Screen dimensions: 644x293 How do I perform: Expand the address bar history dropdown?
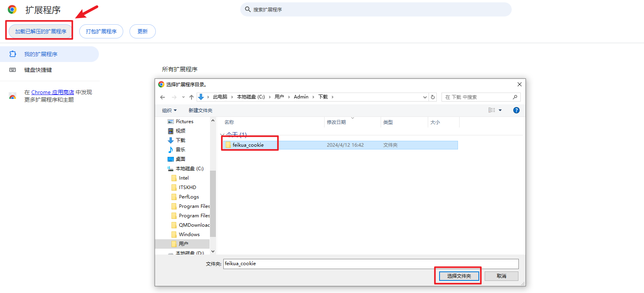[x=425, y=97]
